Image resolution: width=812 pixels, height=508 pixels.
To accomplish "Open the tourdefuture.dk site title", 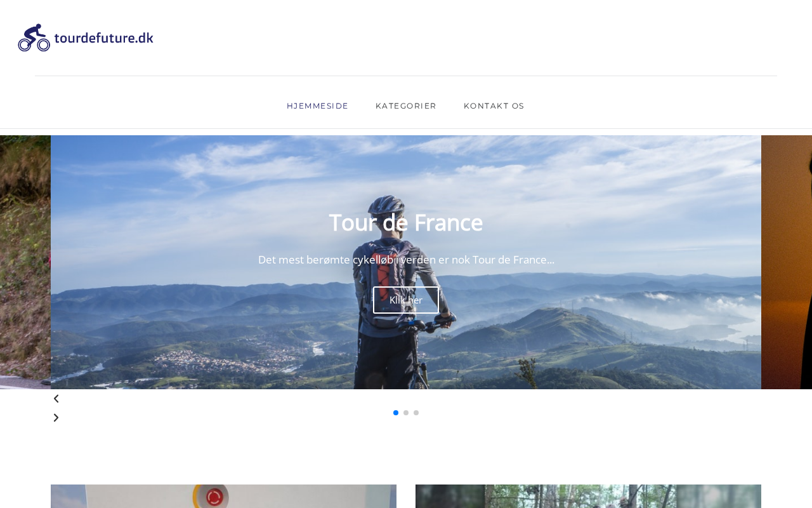I will coord(104,37).
